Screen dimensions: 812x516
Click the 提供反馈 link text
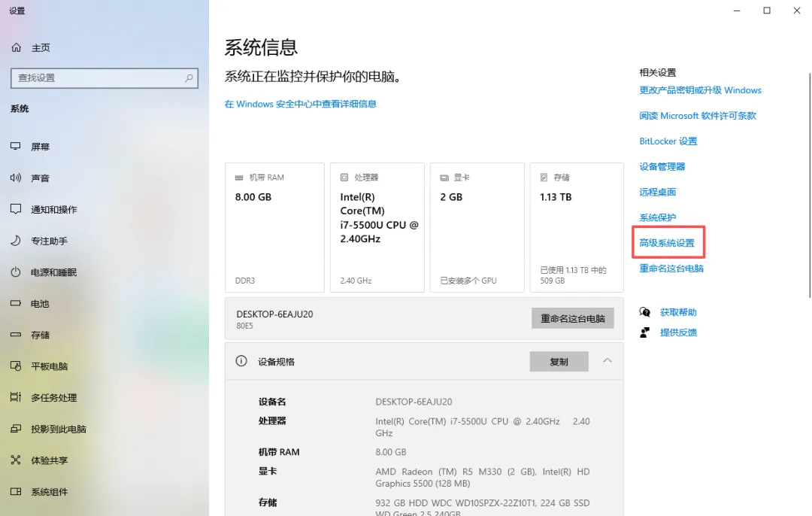point(678,332)
